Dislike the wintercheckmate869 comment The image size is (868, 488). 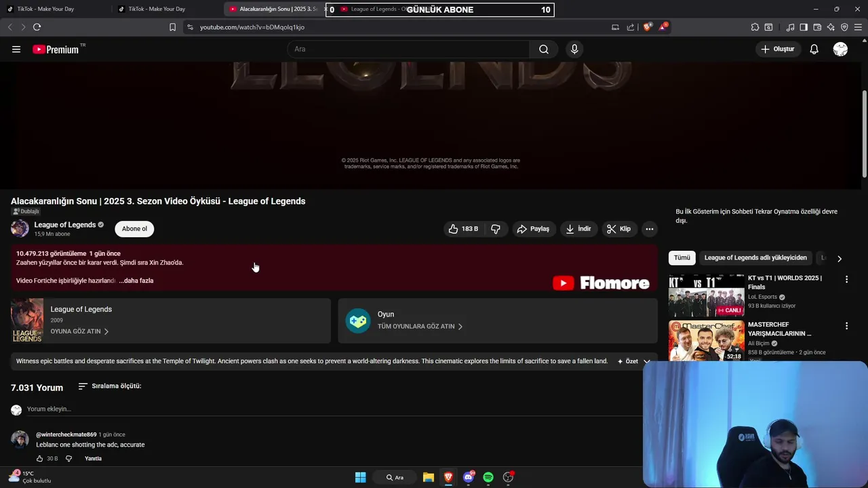68,459
